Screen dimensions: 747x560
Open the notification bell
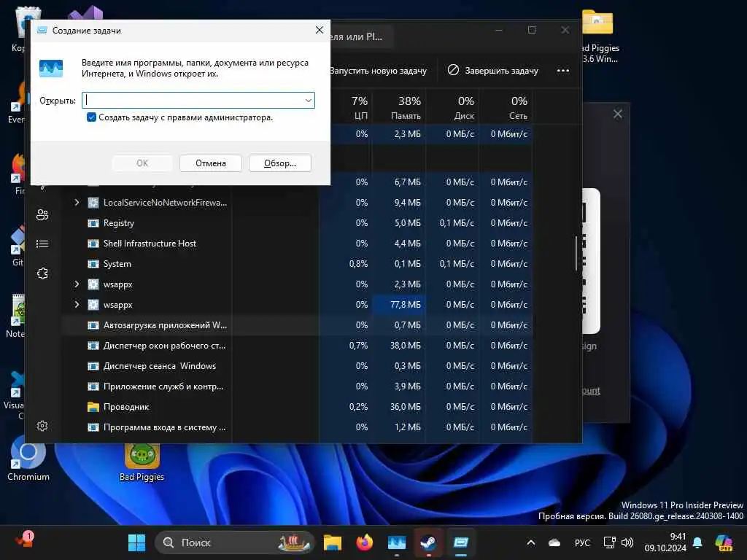click(x=697, y=542)
